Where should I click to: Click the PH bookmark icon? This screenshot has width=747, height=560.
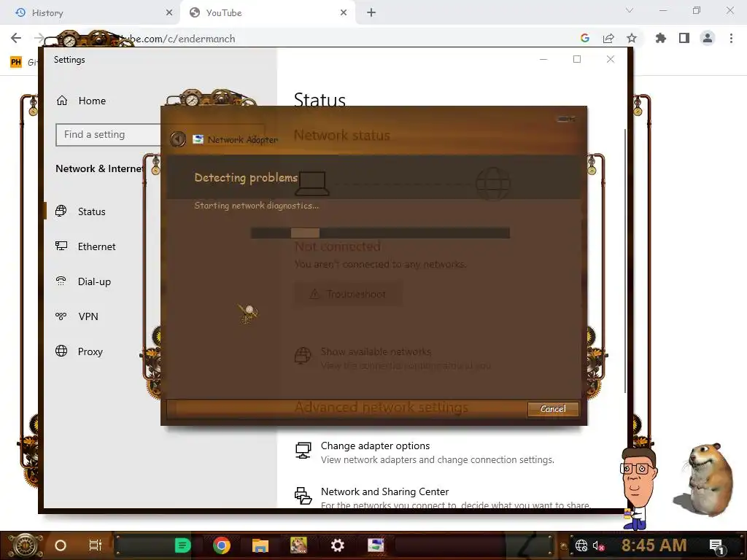point(16,62)
